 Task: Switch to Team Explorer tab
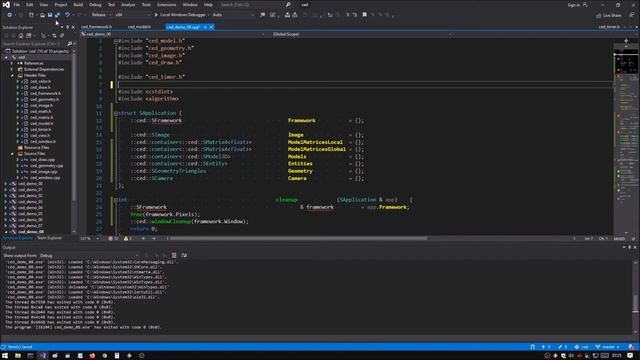(49, 238)
